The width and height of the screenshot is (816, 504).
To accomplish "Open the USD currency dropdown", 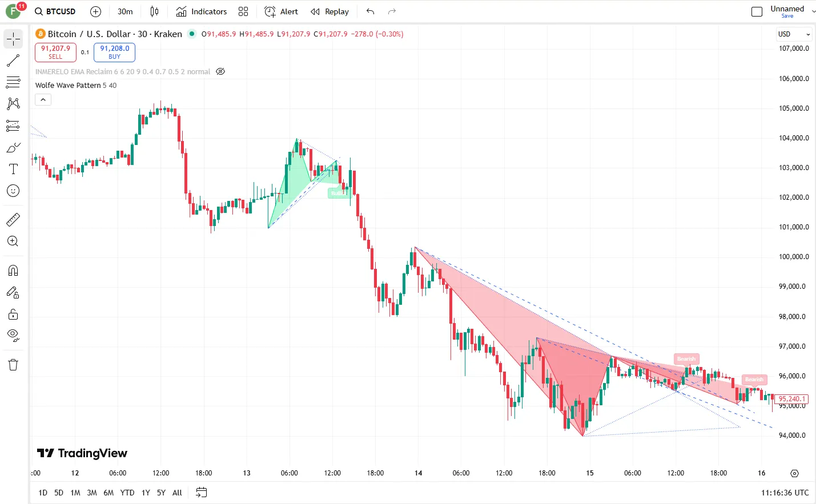I will click(x=794, y=34).
